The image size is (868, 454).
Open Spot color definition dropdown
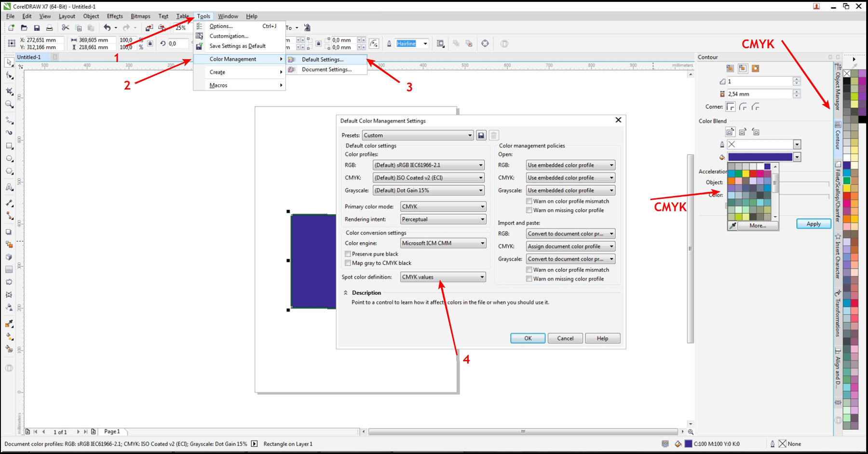tap(443, 277)
